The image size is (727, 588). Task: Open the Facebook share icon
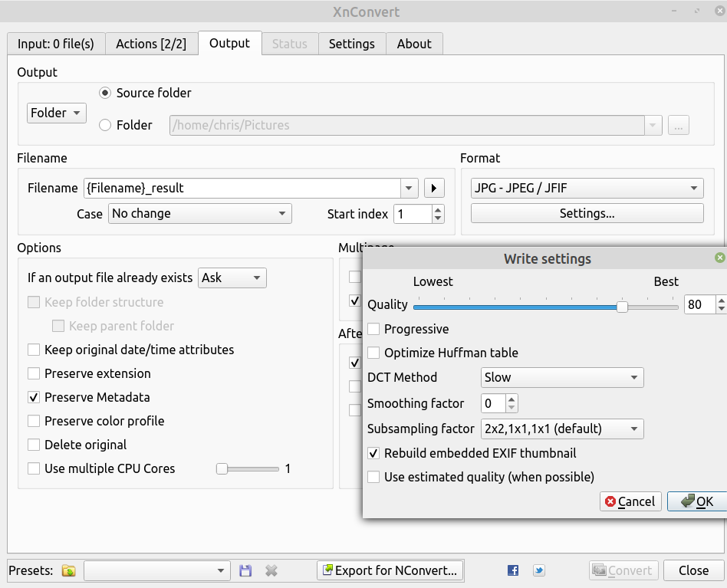click(x=513, y=570)
